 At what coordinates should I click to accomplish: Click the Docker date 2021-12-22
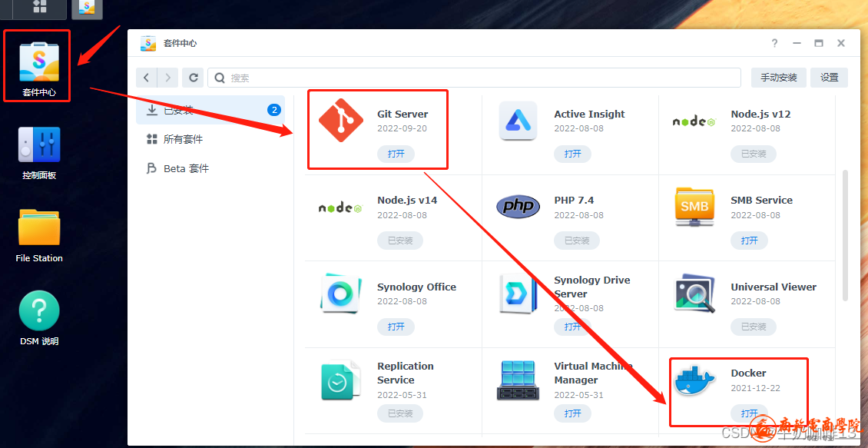(x=755, y=387)
